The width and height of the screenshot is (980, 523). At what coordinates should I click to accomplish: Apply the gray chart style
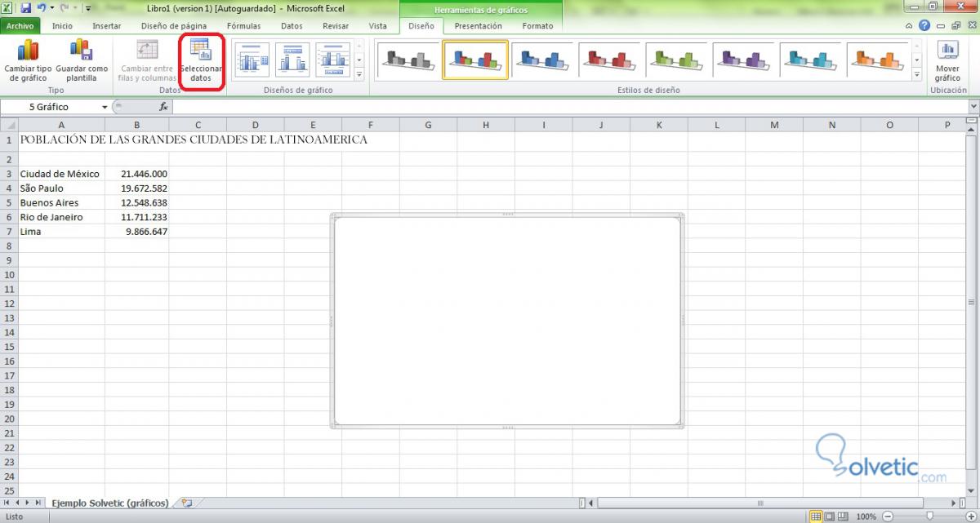(x=408, y=60)
